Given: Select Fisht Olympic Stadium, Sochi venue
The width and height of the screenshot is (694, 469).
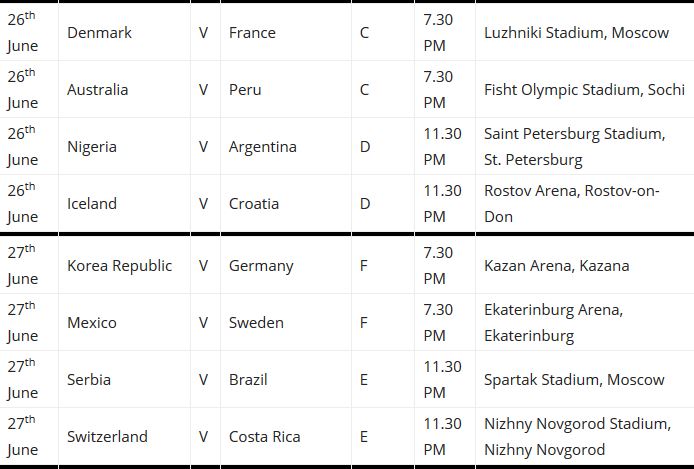Looking at the screenshot, I should coord(584,89).
